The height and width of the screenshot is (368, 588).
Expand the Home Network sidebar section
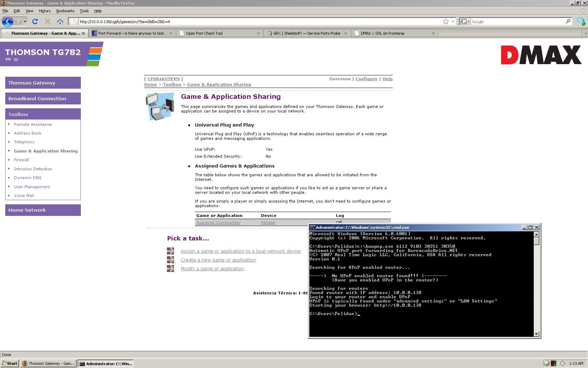coord(43,210)
